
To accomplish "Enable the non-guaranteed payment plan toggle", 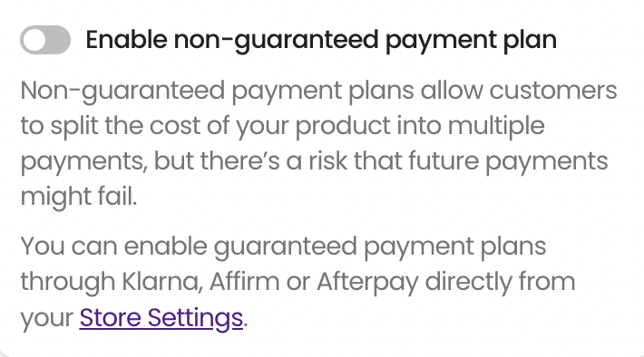I will 45,40.
